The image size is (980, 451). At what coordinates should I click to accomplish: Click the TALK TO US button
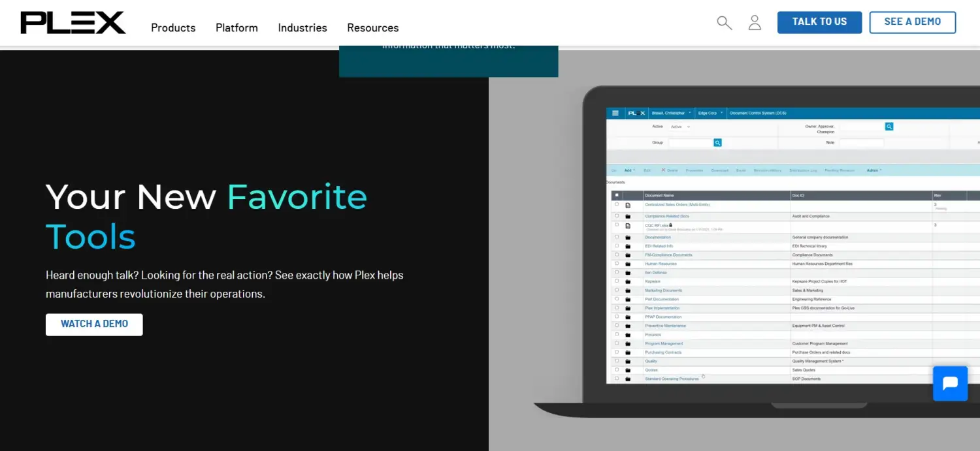[x=819, y=22]
